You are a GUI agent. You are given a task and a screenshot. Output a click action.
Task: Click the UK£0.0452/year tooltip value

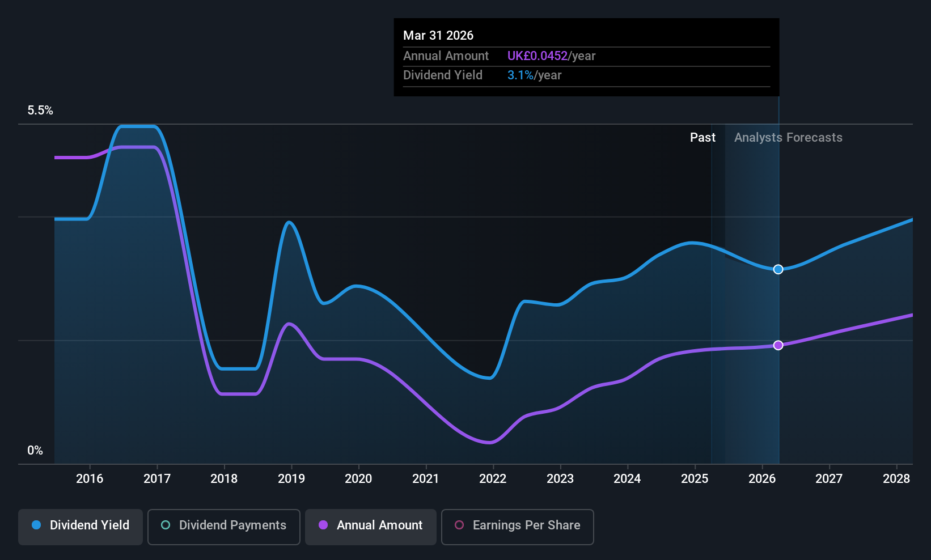click(551, 56)
